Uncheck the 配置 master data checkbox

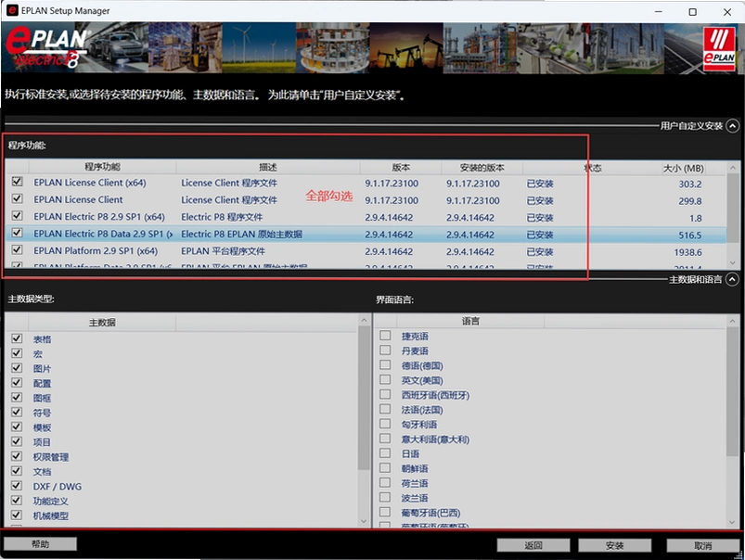click(17, 383)
